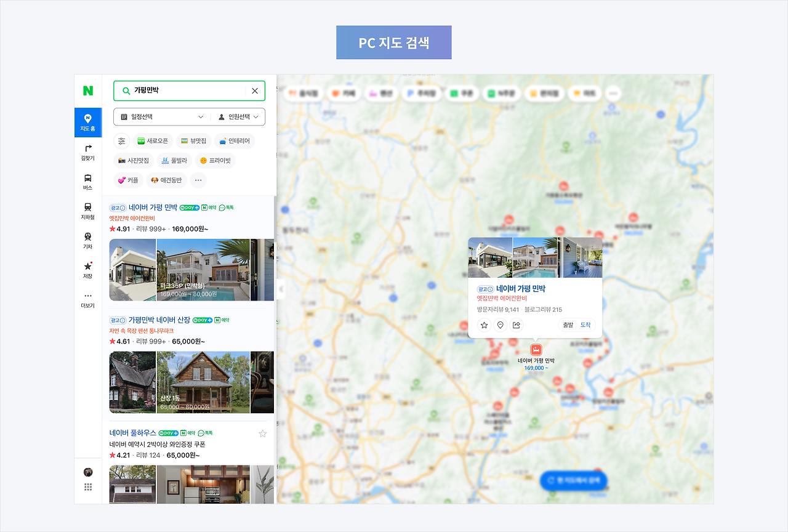Click the share icon in map popup
Viewport: 788px width, 532px height.
[517, 325]
